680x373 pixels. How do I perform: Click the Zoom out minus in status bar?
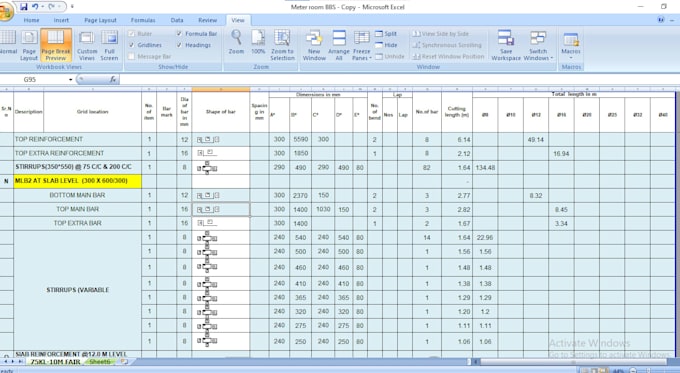pos(633,370)
